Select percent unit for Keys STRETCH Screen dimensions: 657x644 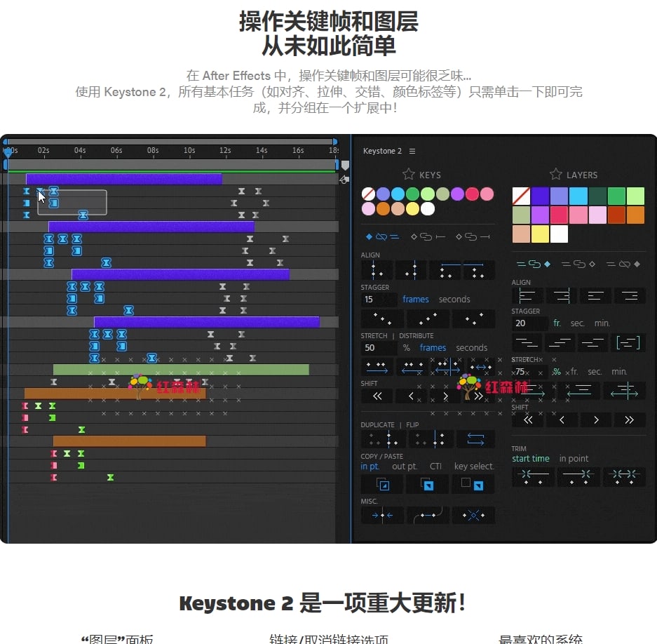pos(406,347)
